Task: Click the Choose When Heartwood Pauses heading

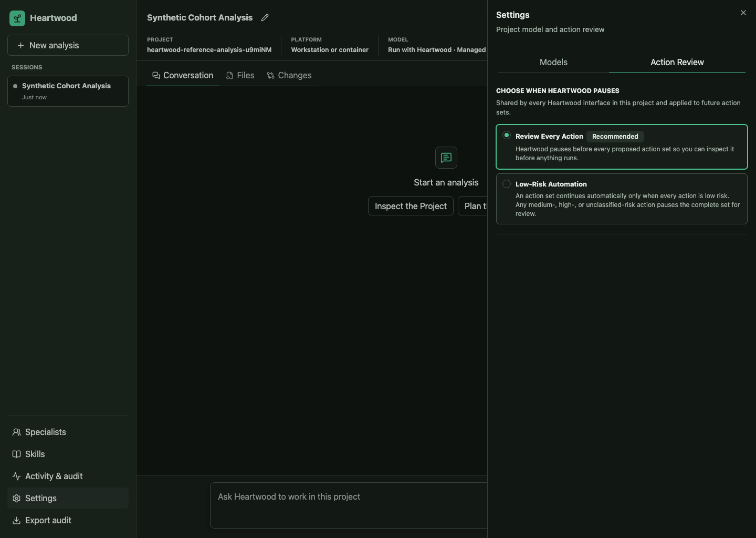Action: [558, 91]
